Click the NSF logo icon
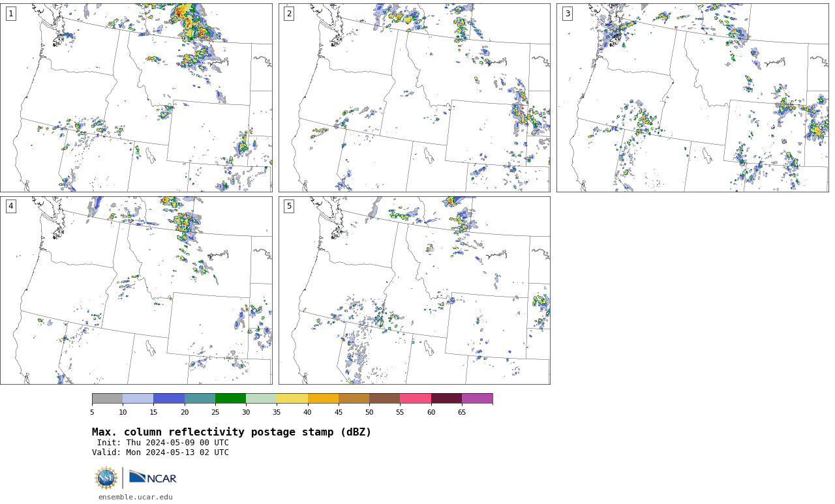The image size is (835, 504). coord(106,478)
